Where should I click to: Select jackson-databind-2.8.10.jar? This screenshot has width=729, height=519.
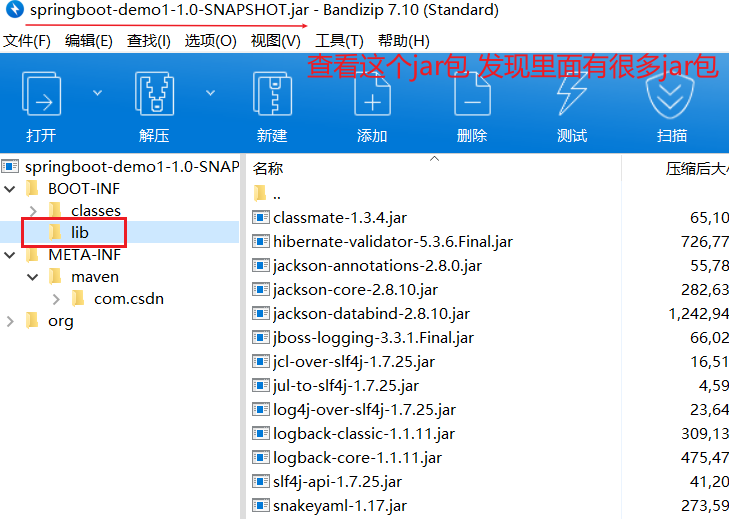[371, 314]
